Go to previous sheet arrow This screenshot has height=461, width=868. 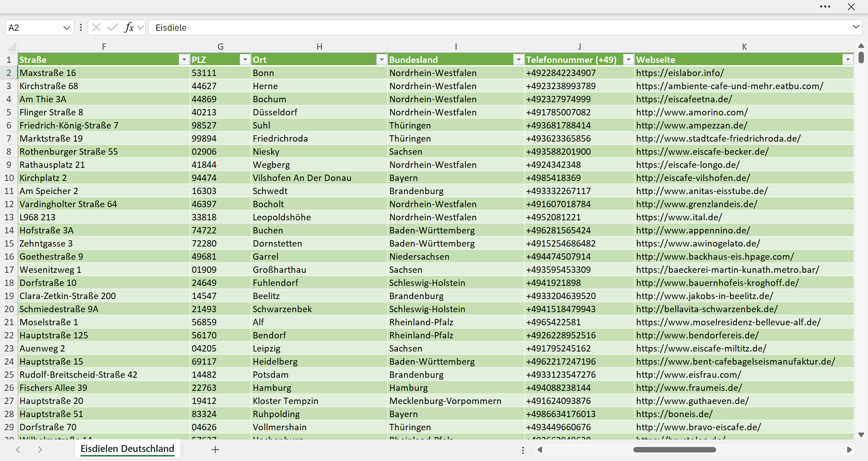point(18,450)
